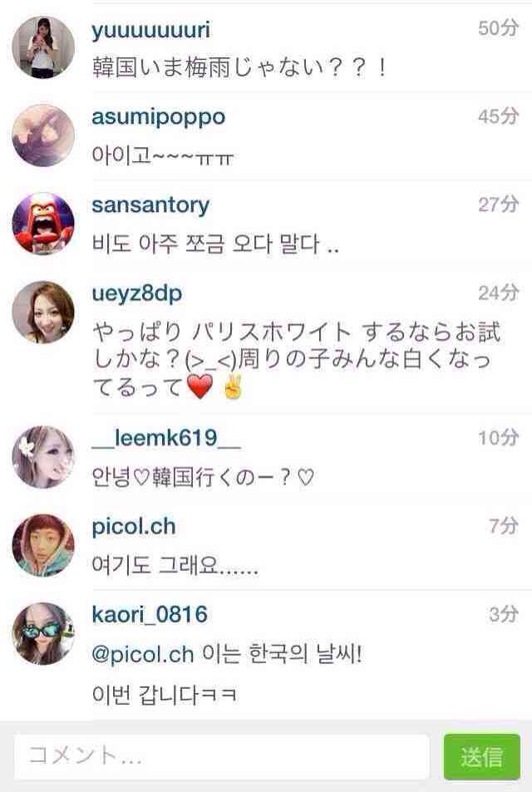Select the ueyz8dp username
This screenshot has height=792, width=532.
pyautogui.click(x=136, y=294)
